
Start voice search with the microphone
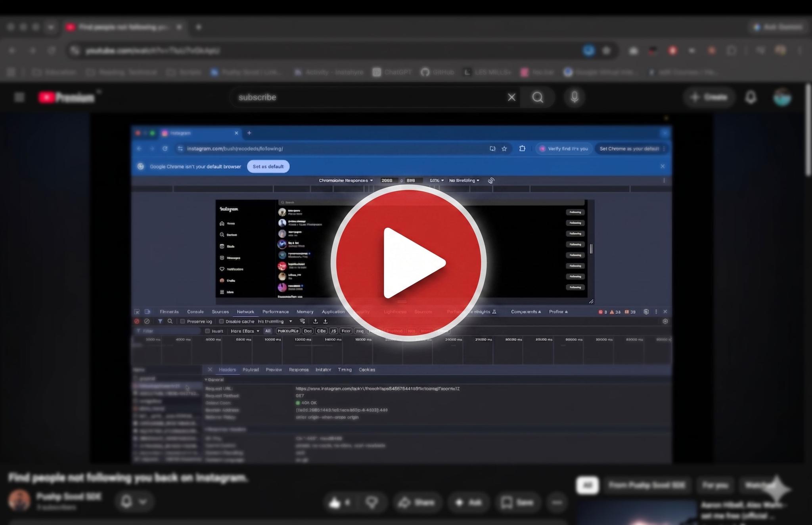[574, 97]
